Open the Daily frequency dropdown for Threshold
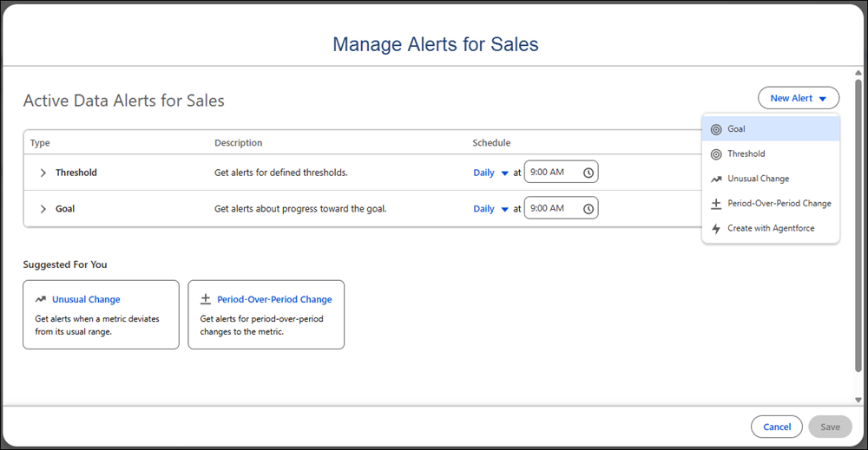This screenshot has height=450, width=868. pyautogui.click(x=490, y=173)
